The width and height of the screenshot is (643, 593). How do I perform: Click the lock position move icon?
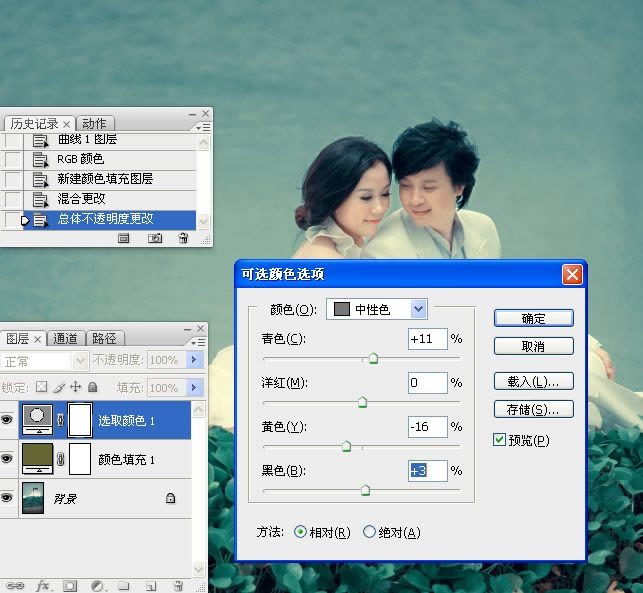[x=75, y=387]
